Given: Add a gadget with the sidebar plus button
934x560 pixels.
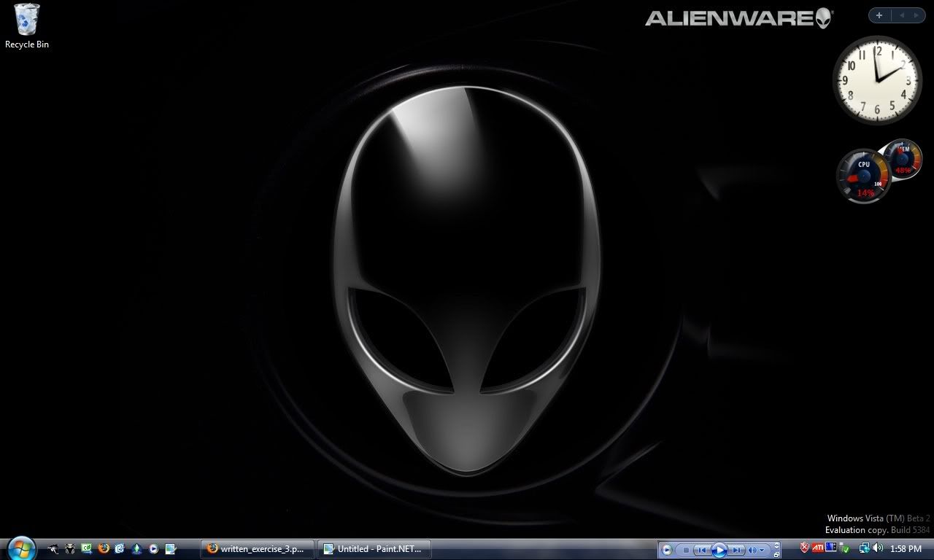Looking at the screenshot, I should (x=879, y=15).
